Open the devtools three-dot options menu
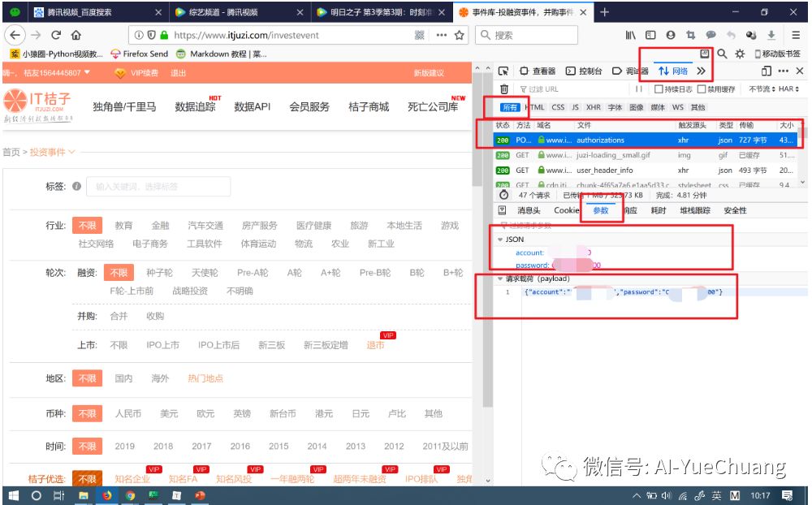 click(x=783, y=71)
